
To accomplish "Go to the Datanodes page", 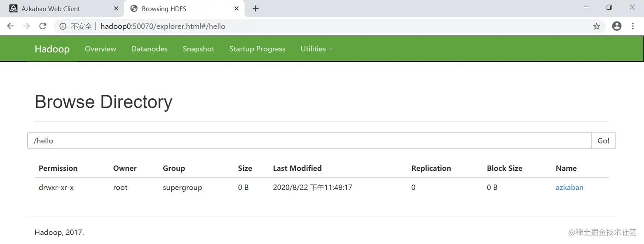I will click(x=149, y=49).
